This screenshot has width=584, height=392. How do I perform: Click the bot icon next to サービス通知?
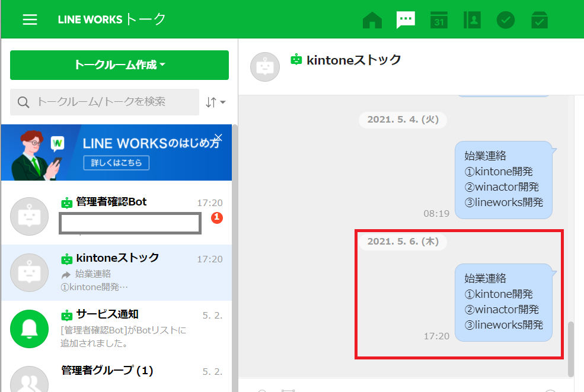(x=66, y=316)
